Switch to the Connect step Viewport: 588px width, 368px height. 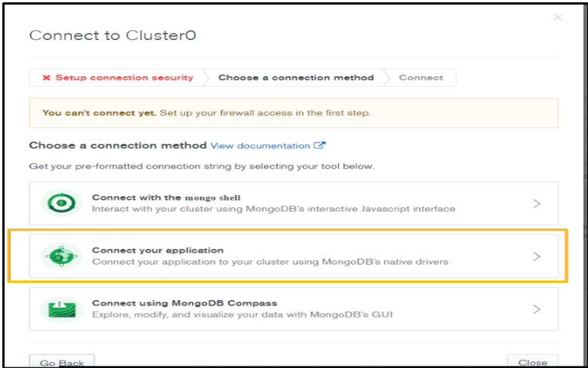(421, 78)
